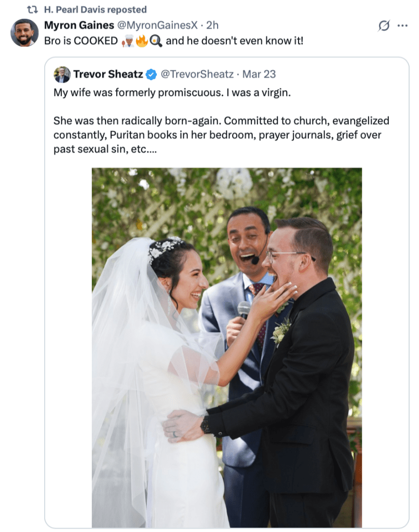Open the three-dot more options menu

(402, 25)
